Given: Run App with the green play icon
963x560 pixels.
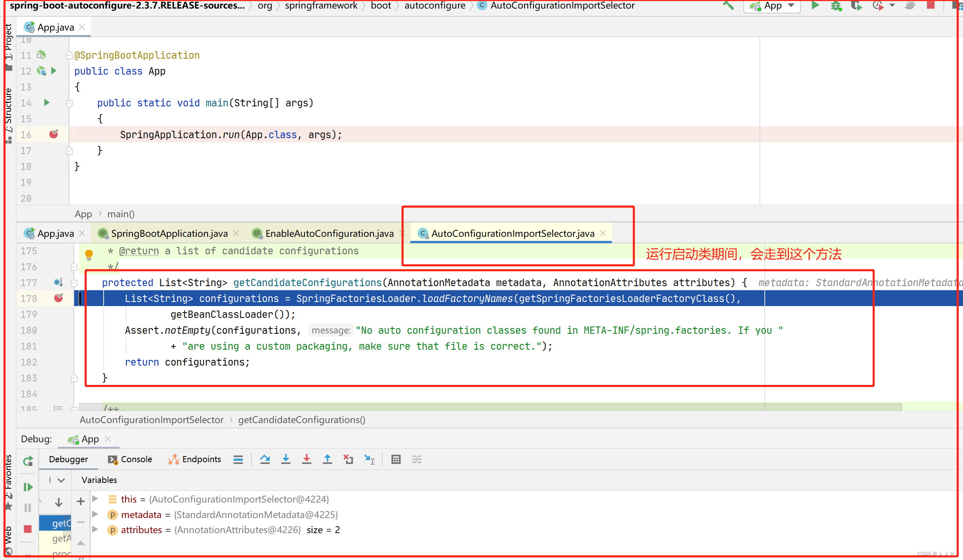Looking at the screenshot, I should point(815,5).
